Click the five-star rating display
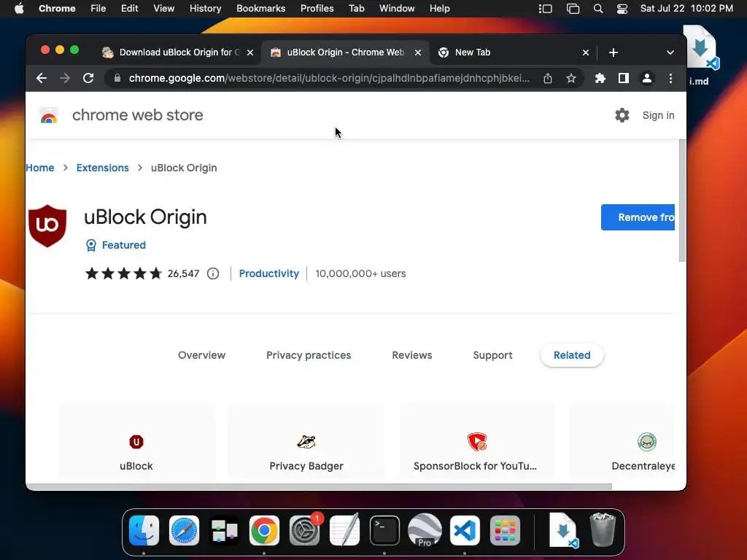 tap(124, 273)
